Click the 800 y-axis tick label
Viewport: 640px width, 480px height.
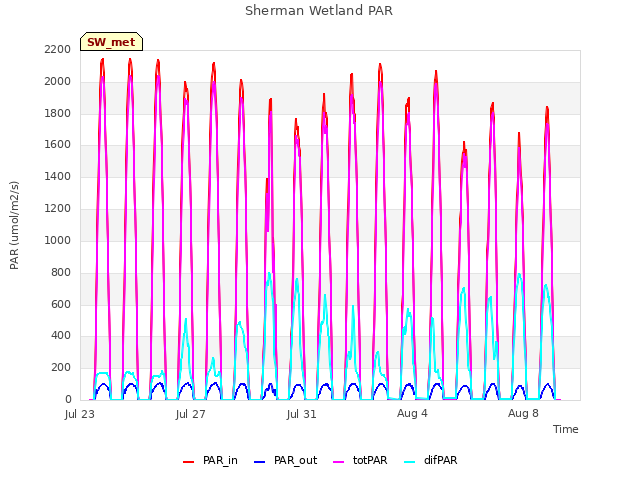click(61, 272)
